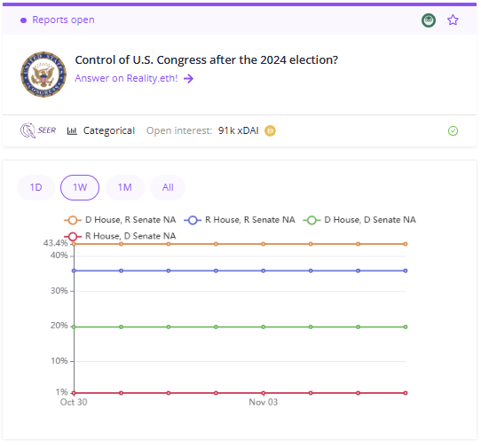Toggle D House, R Senate legend series
Image resolution: width=481 pixels, height=448 pixels.
point(120,220)
